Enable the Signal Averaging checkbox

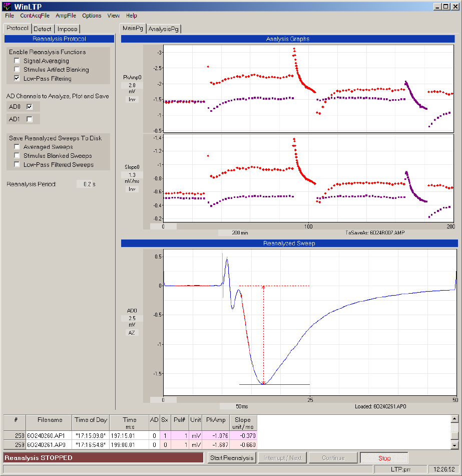[x=17, y=61]
